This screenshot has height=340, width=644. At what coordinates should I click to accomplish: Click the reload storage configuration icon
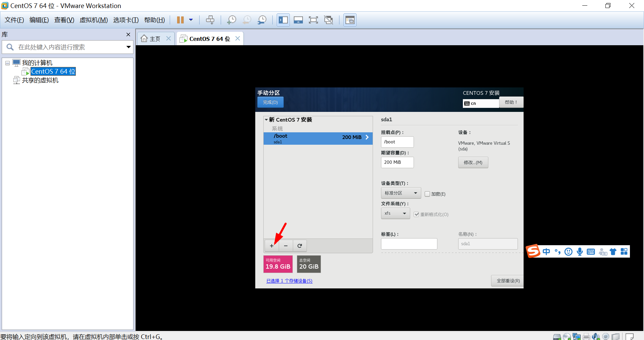(x=300, y=246)
